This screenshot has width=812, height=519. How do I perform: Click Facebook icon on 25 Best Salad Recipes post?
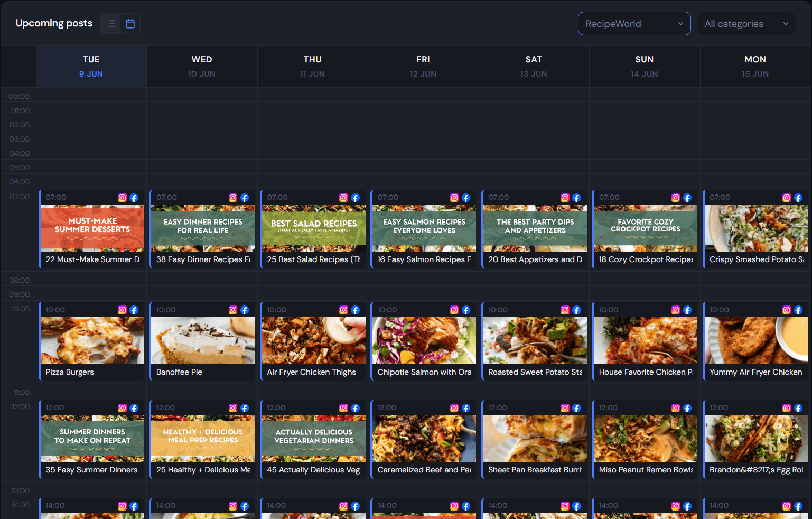point(356,198)
